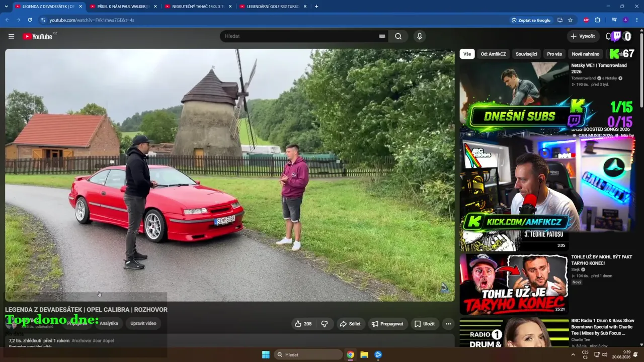644x362 pixels.
Task: Show hidden system tray icons
Action: pos(573,354)
